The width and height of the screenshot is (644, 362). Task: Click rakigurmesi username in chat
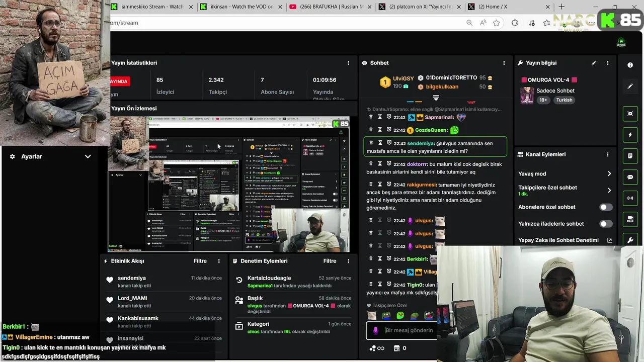(422, 185)
